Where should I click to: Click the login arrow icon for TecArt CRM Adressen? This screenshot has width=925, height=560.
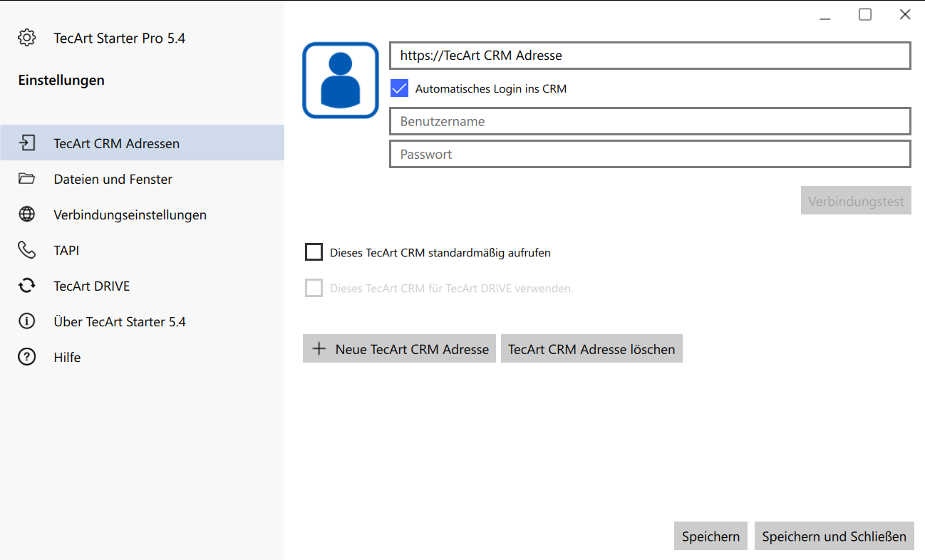pos(27,143)
